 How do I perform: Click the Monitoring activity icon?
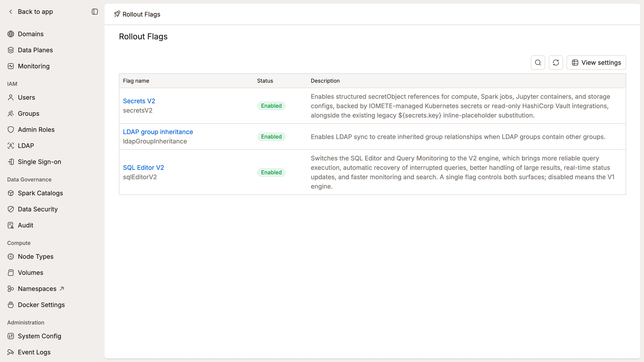click(11, 66)
